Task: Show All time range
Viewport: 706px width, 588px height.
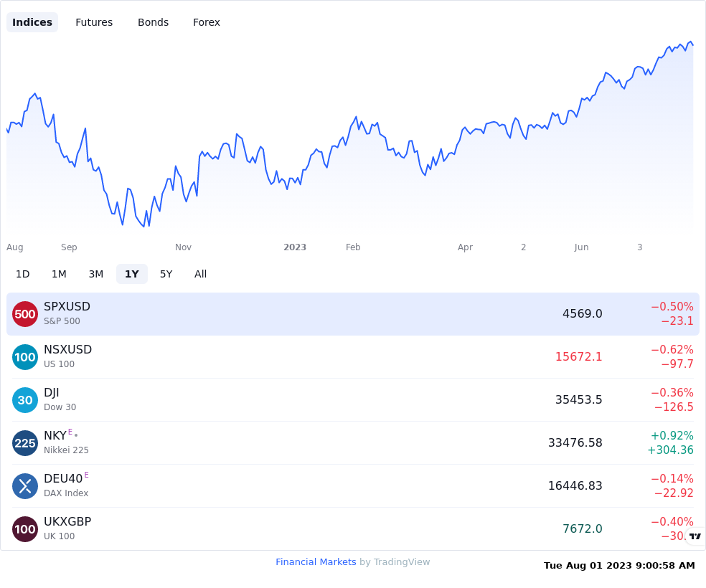Action: point(200,274)
